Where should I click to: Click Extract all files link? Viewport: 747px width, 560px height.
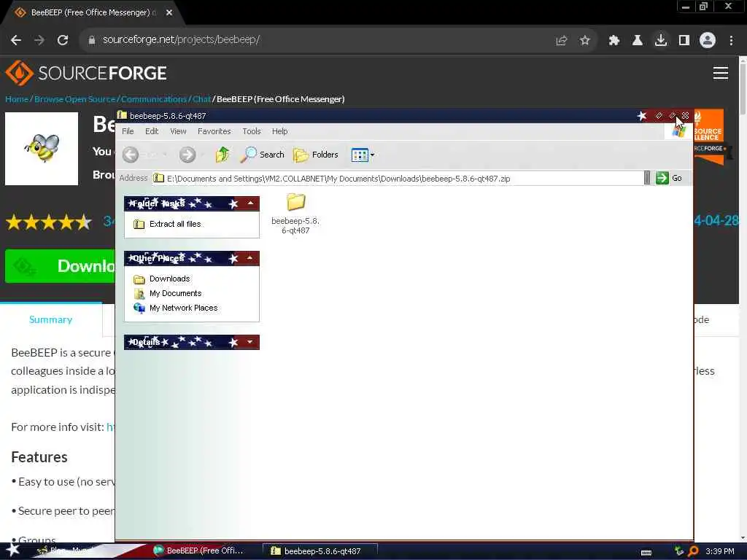(175, 224)
